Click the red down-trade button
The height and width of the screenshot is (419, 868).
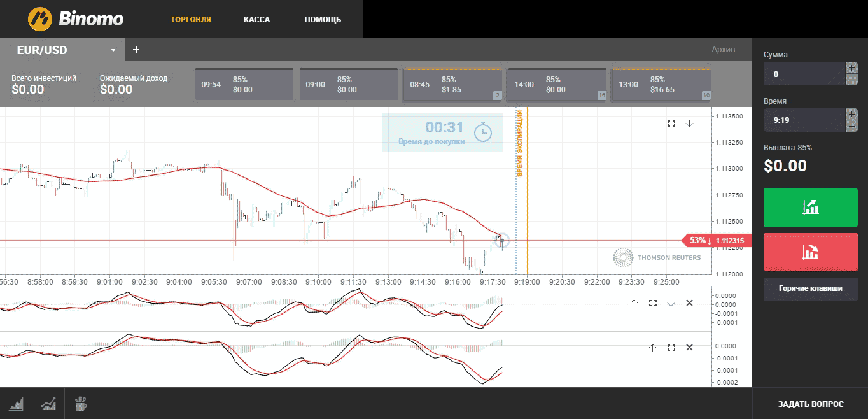tap(811, 252)
